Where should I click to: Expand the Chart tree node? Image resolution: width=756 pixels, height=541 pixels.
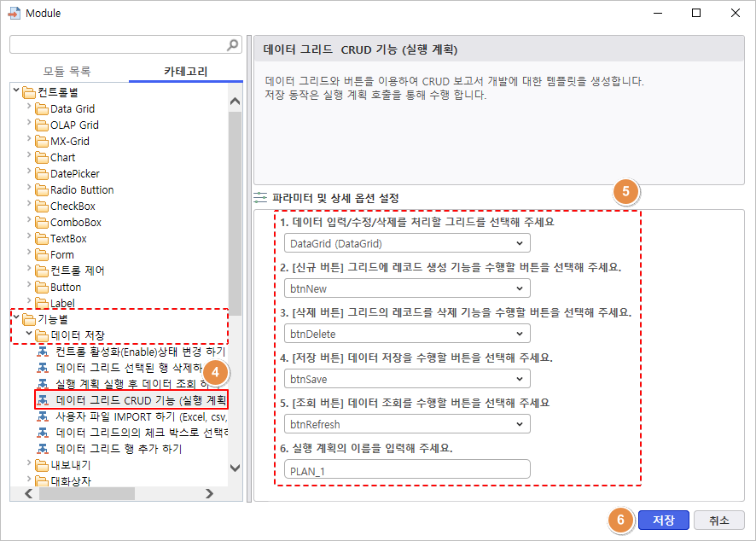pyautogui.click(x=29, y=154)
